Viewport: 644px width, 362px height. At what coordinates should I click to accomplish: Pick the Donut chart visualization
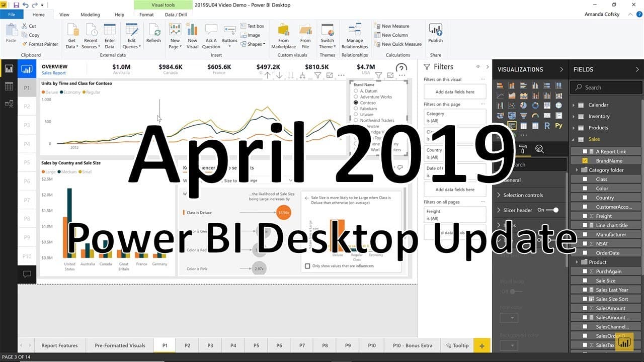coord(535,106)
